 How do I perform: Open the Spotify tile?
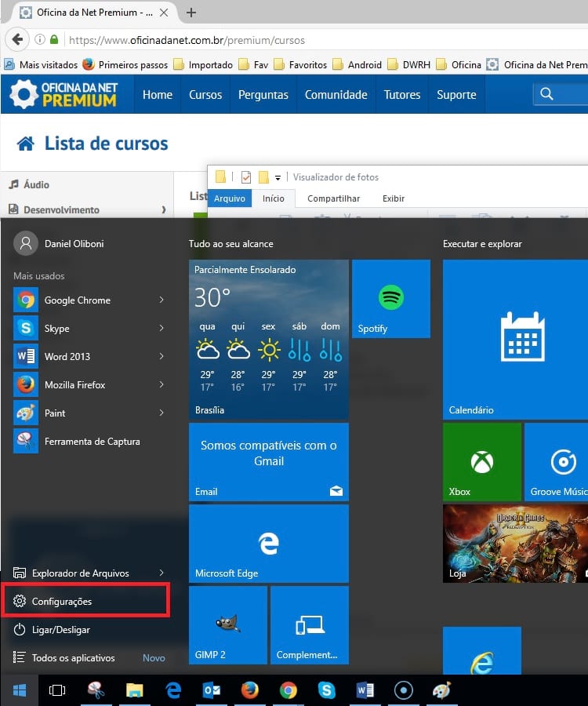click(391, 299)
